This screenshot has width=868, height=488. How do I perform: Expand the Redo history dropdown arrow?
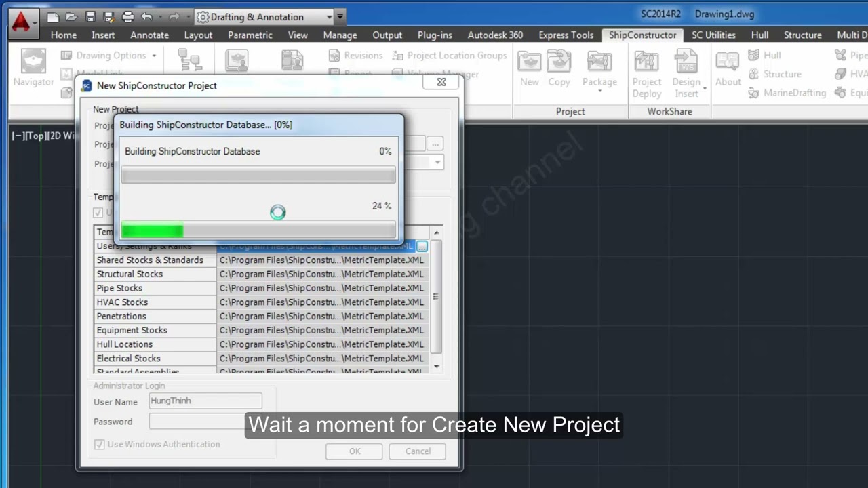tap(187, 16)
